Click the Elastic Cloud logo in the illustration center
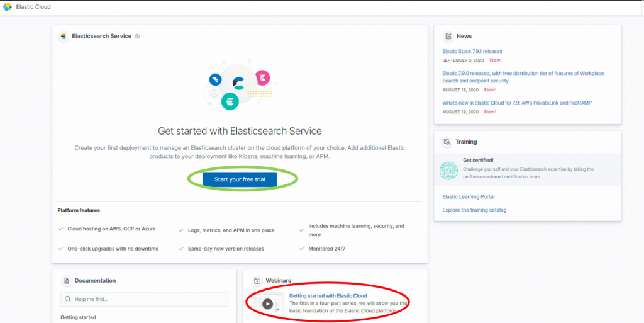The width and height of the screenshot is (644, 323). coord(238,83)
